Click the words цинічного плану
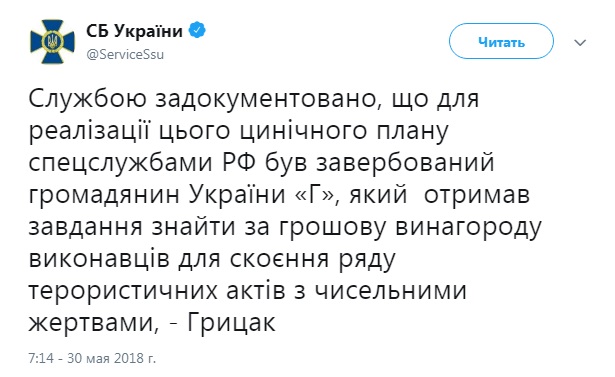Image resolution: width=615 pixels, height=377 pixels. tap(344, 131)
